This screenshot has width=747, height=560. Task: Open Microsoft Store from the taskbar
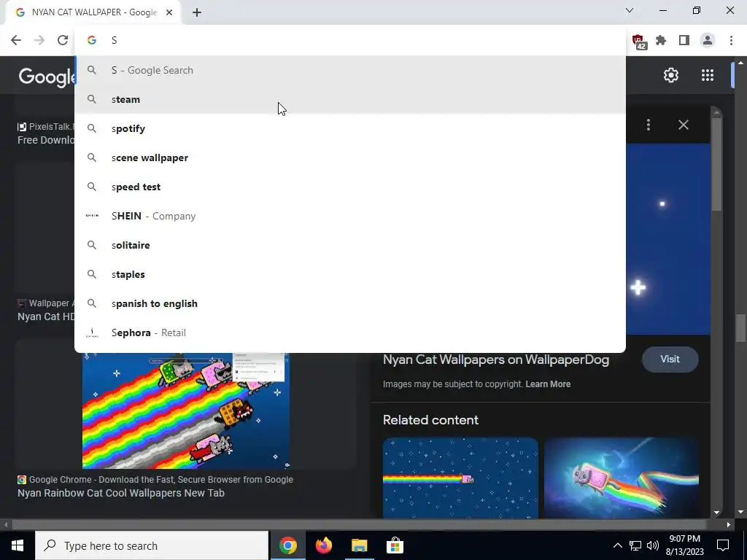pos(395,545)
